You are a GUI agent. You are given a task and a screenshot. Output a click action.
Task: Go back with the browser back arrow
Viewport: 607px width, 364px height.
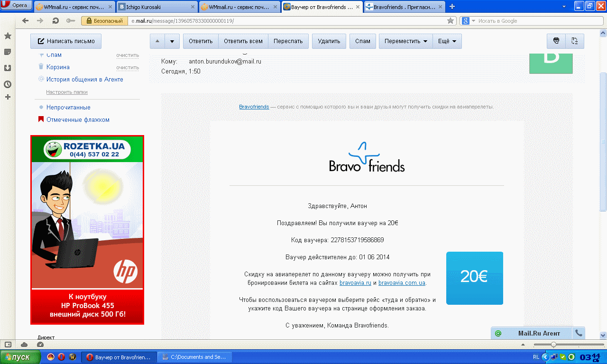26,21
